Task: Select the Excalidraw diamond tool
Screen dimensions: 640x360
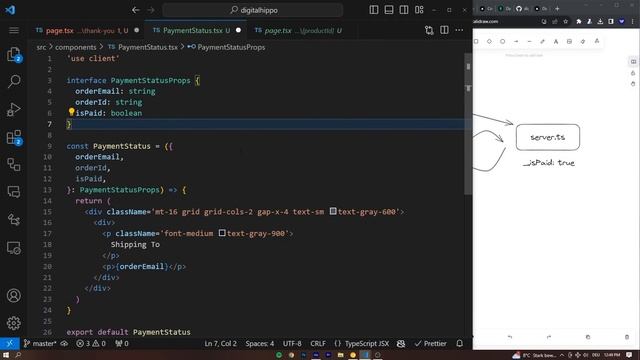Action: (489, 41)
